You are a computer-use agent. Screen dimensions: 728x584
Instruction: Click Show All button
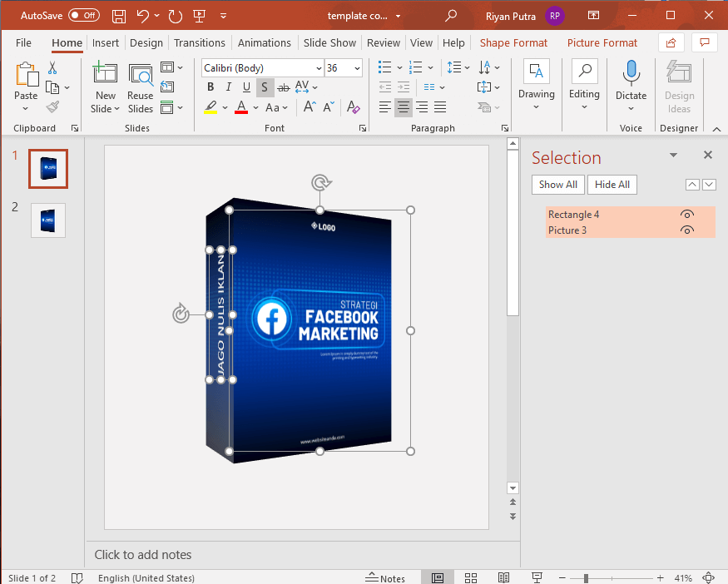coord(558,185)
